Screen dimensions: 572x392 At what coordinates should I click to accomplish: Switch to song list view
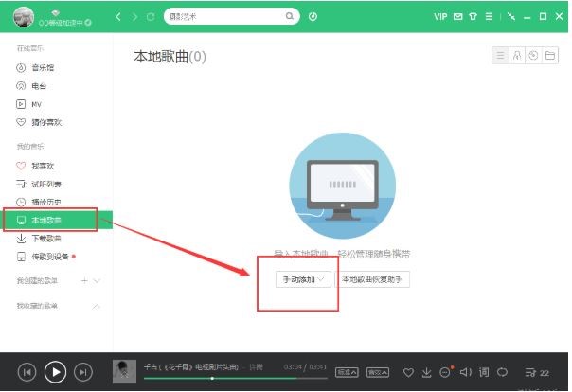pos(500,56)
